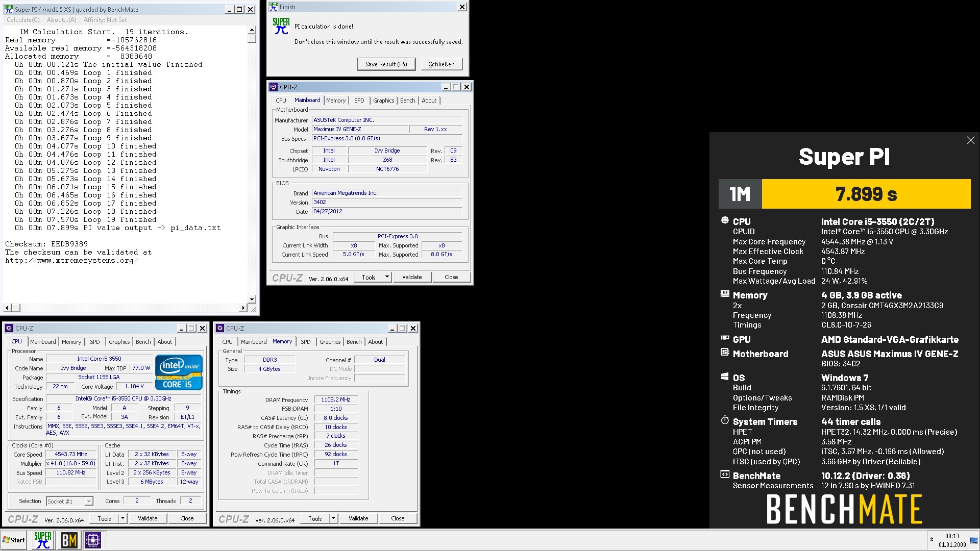Click Super PI vertical scrollbar down arrow
Image resolution: width=980 pixels, height=551 pixels.
[252, 299]
